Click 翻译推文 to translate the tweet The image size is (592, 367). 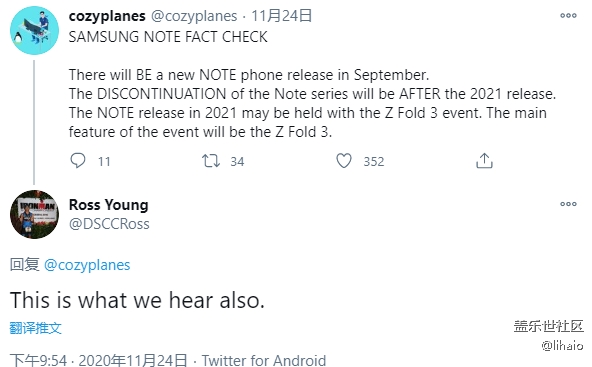point(35,328)
